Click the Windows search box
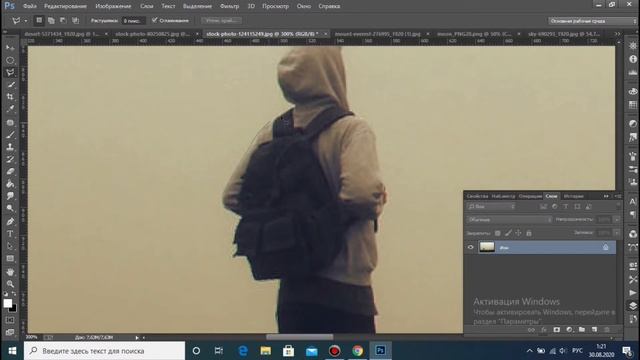Image resolution: width=640 pixels, height=360 pixels. (104, 351)
